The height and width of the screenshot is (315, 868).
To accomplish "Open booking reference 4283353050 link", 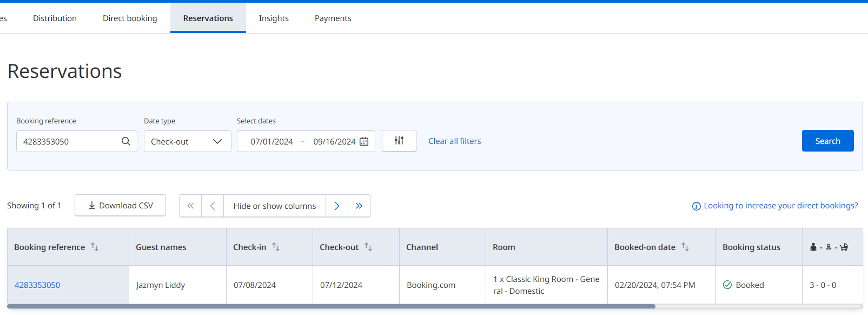I will (37, 285).
